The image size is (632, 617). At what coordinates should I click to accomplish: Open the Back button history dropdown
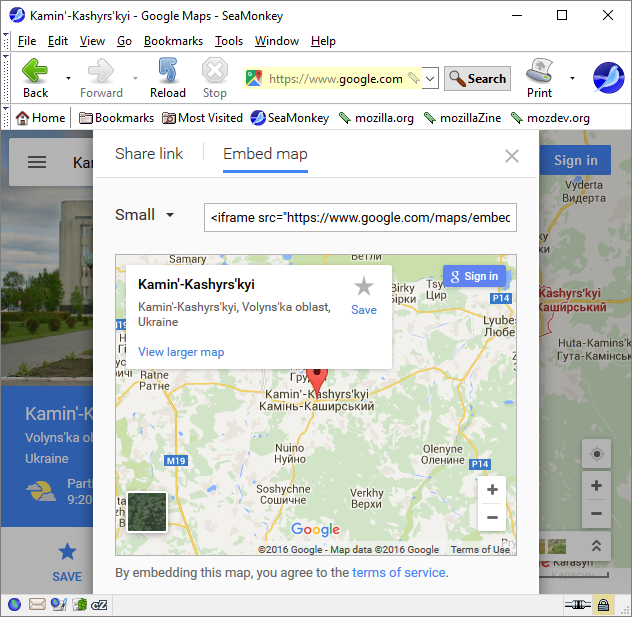(x=68, y=78)
